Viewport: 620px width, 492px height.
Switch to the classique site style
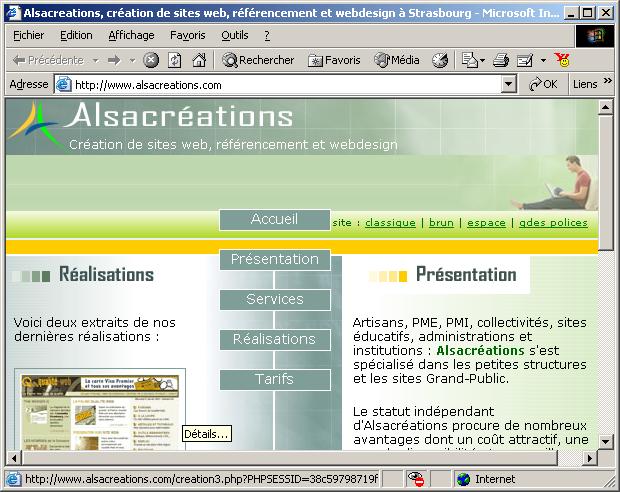(390, 223)
